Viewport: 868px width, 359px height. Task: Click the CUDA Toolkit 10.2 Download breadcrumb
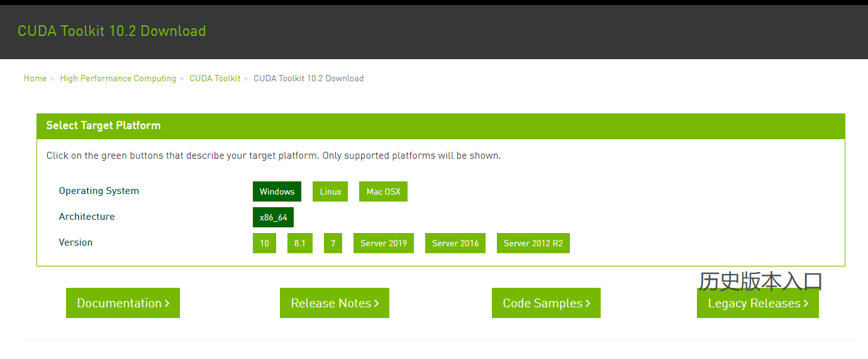(308, 79)
